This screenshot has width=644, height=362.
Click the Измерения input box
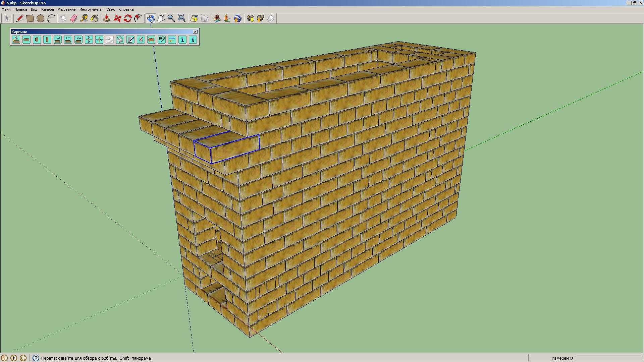(x=608, y=358)
